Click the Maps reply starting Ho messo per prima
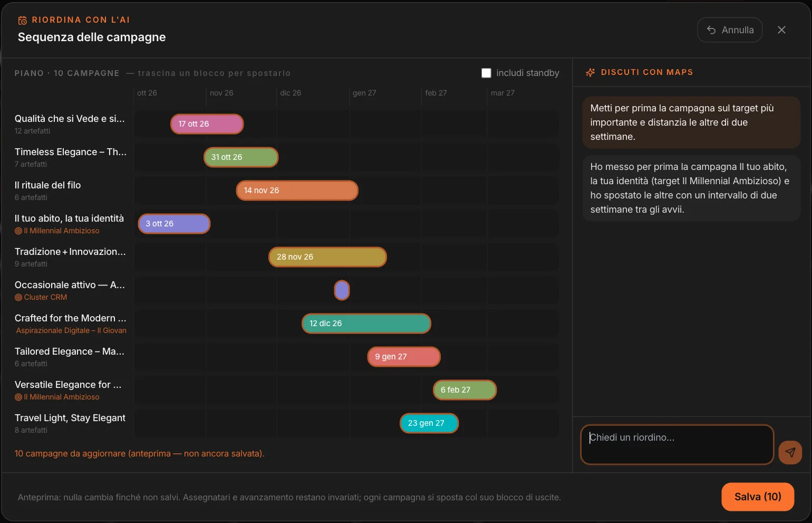The image size is (812, 523). point(691,188)
